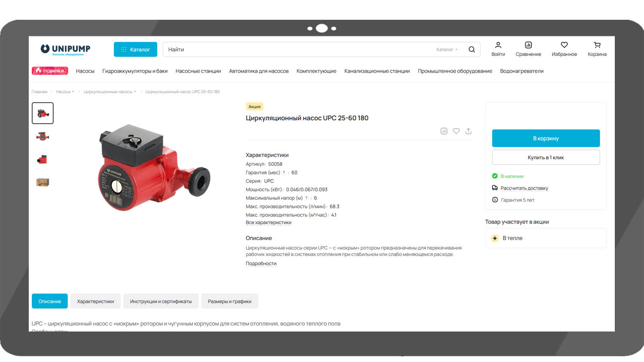Click article number 50058
This screenshot has width=644, height=362.
pos(275,164)
